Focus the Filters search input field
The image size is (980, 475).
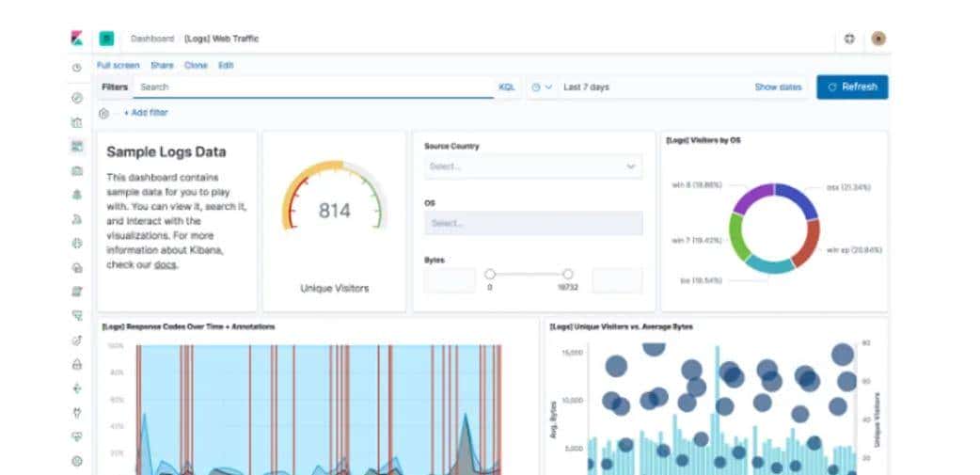point(315,87)
